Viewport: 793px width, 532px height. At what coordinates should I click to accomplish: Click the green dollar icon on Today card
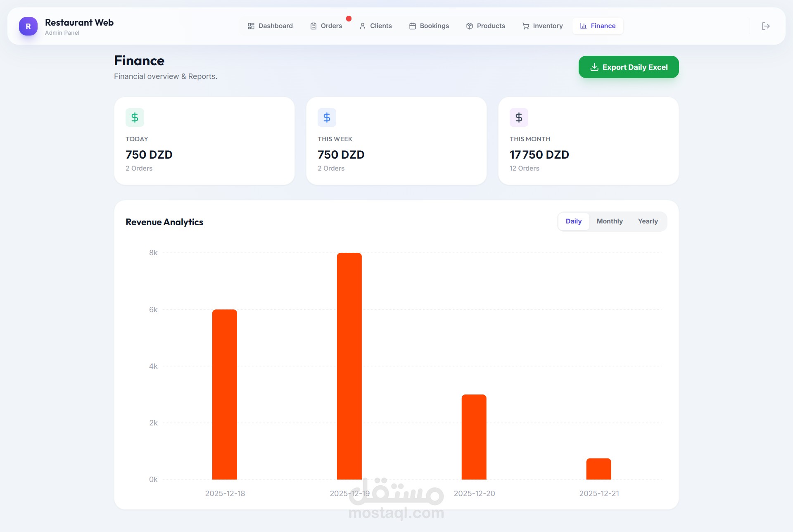click(x=135, y=118)
